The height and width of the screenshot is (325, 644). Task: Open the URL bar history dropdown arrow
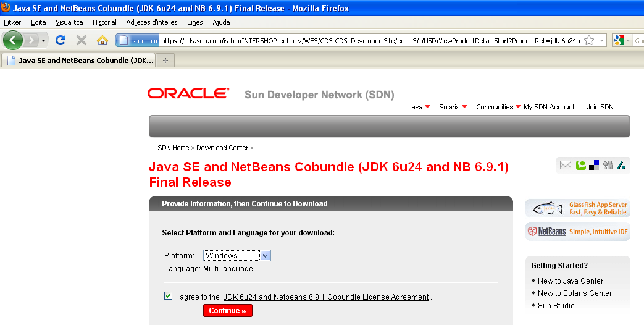point(601,40)
